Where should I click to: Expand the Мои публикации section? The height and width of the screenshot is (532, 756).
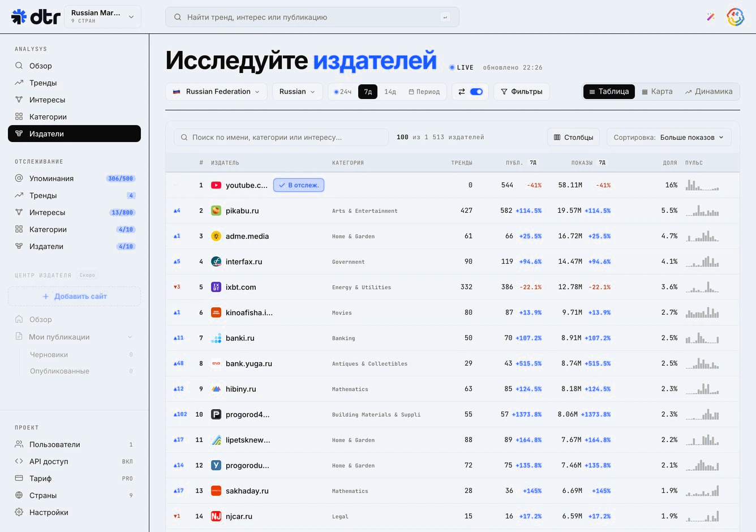pos(74,337)
